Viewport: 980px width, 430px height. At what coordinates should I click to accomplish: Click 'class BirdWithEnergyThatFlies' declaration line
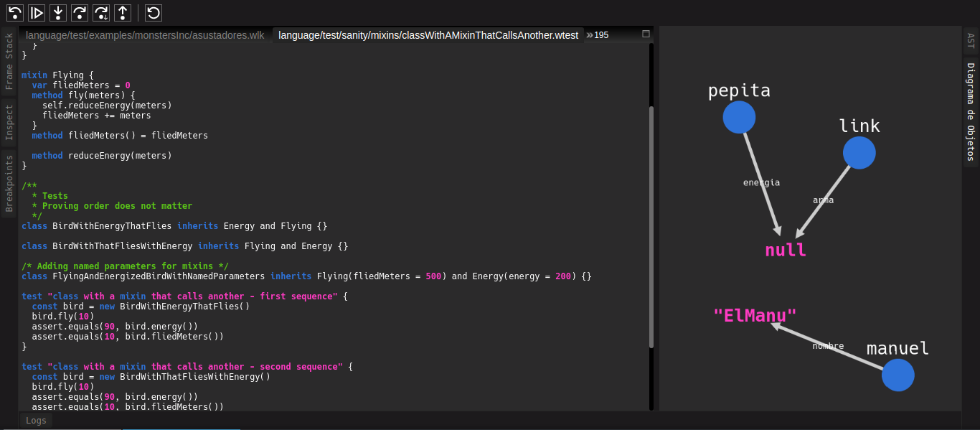pyautogui.click(x=174, y=225)
